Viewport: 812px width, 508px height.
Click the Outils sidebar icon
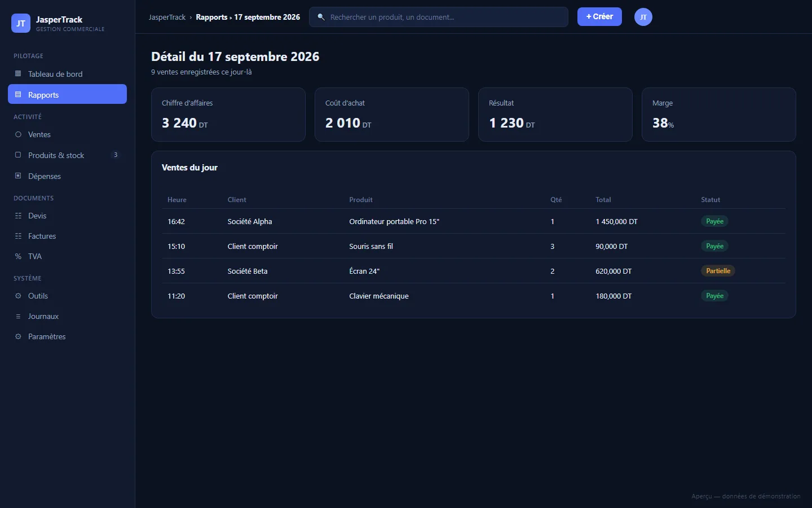pos(18,296)
